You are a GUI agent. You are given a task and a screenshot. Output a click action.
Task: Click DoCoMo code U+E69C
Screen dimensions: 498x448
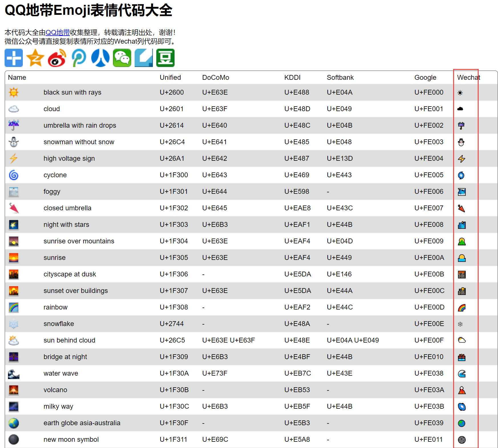(215, 439)
